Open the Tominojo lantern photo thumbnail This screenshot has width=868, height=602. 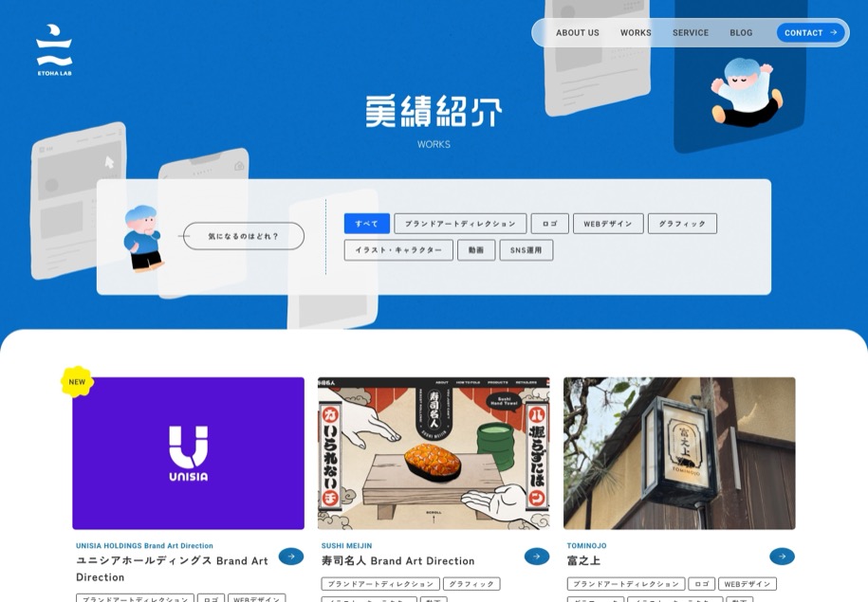[679, 453]
